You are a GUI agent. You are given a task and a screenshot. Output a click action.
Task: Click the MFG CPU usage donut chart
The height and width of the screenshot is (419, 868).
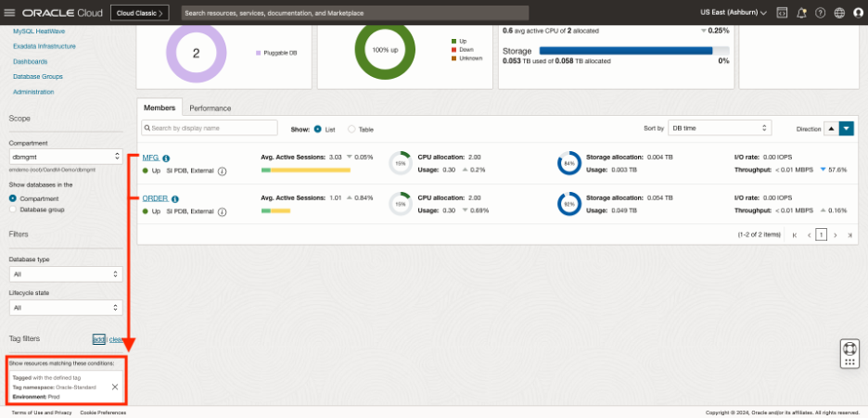tap(400, 163)
